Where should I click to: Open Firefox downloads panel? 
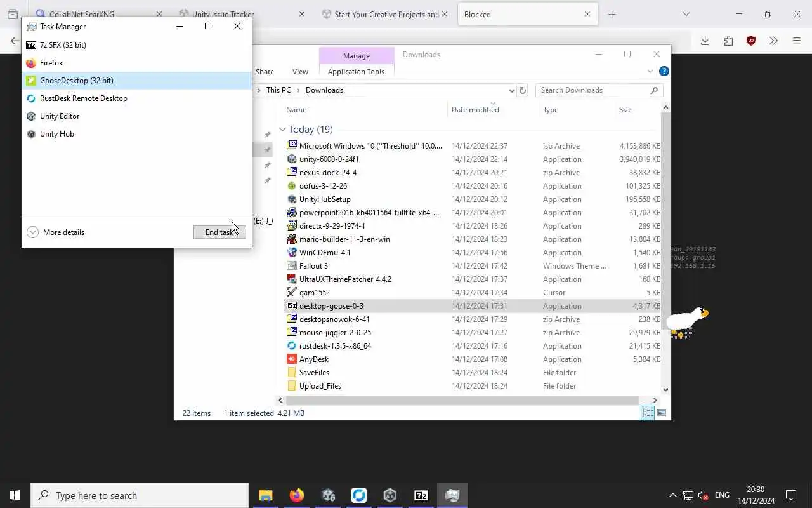705,41
